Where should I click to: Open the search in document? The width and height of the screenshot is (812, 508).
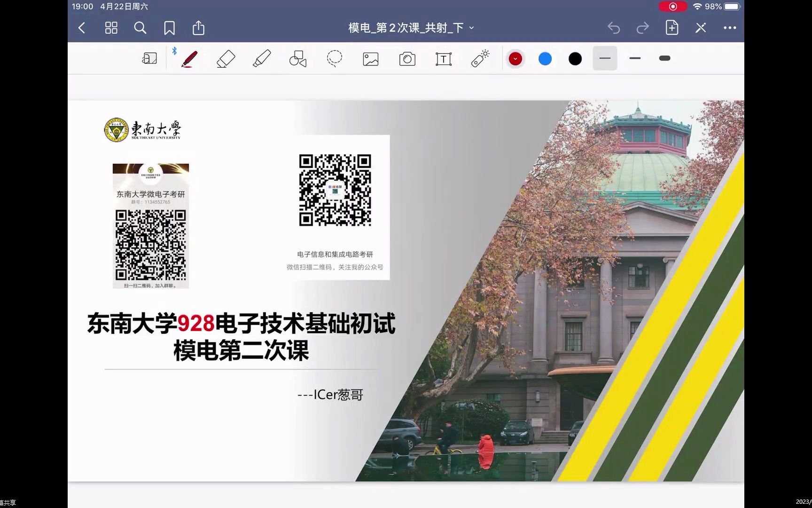[140, 28]
